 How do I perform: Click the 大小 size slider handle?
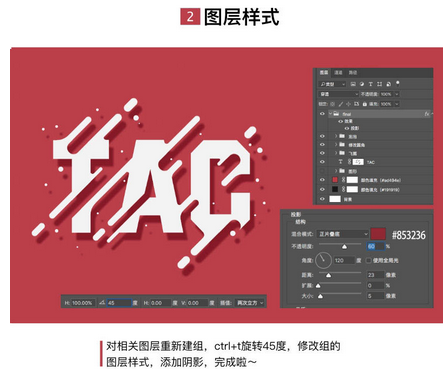(x=320, y=296)
